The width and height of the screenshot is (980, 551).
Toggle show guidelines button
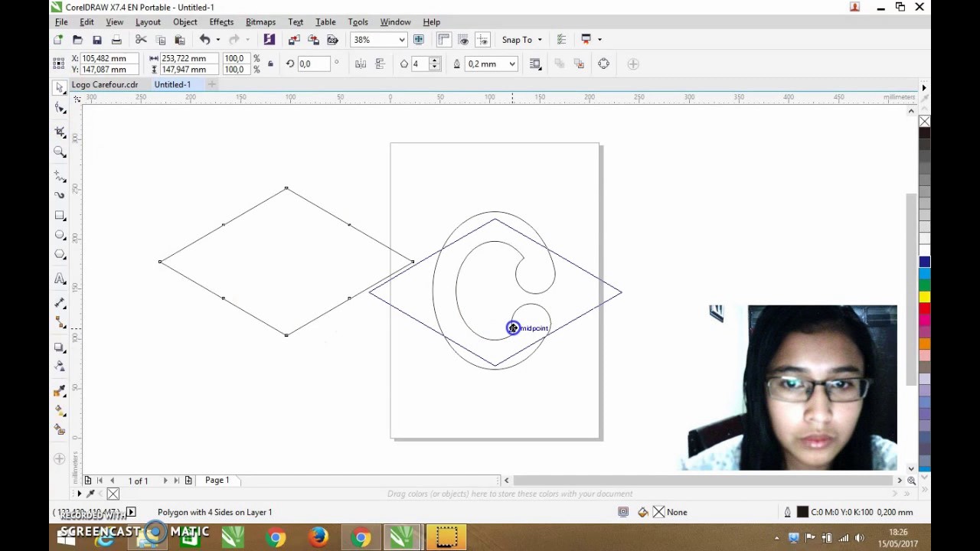tap(482, 40)
